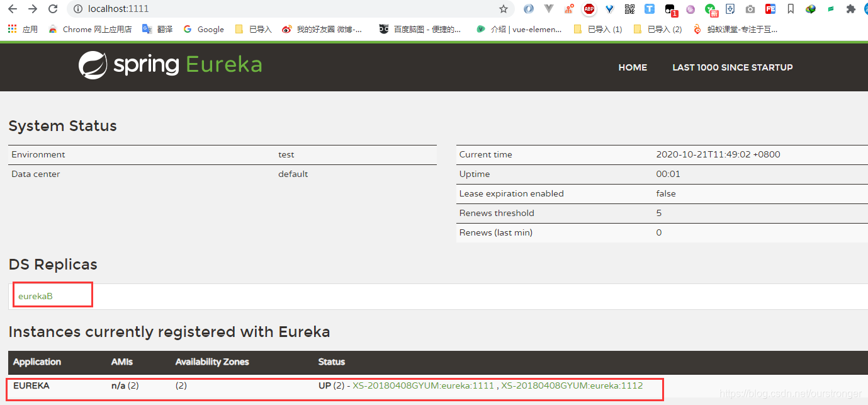Click the camera screenshot extension icon

pyautogui.click(x=750, y=9)
